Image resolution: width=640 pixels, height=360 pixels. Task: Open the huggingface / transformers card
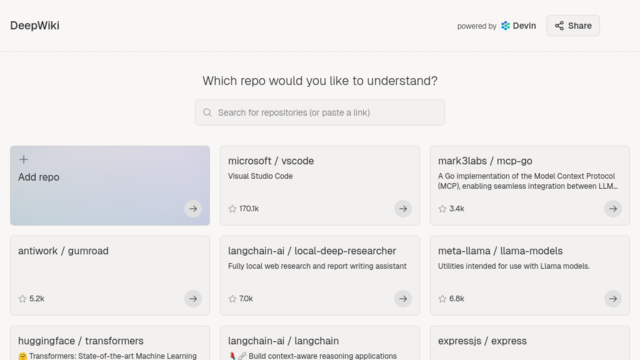[110, 343]
